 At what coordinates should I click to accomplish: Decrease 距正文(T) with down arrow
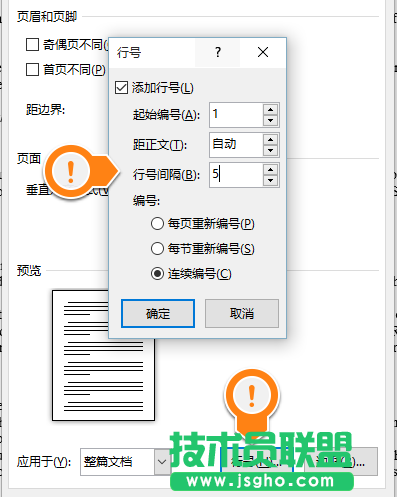point(270,150)
